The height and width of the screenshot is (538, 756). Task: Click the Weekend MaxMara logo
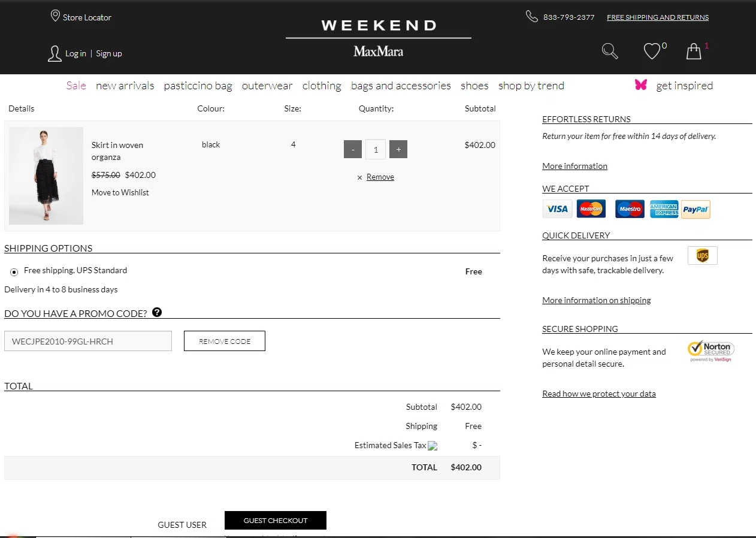379,38
